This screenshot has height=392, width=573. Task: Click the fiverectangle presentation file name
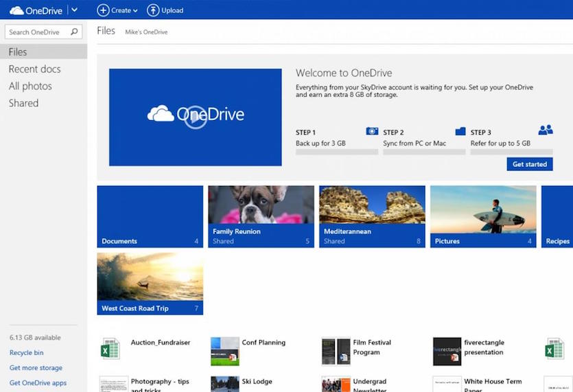coord(484,347)
